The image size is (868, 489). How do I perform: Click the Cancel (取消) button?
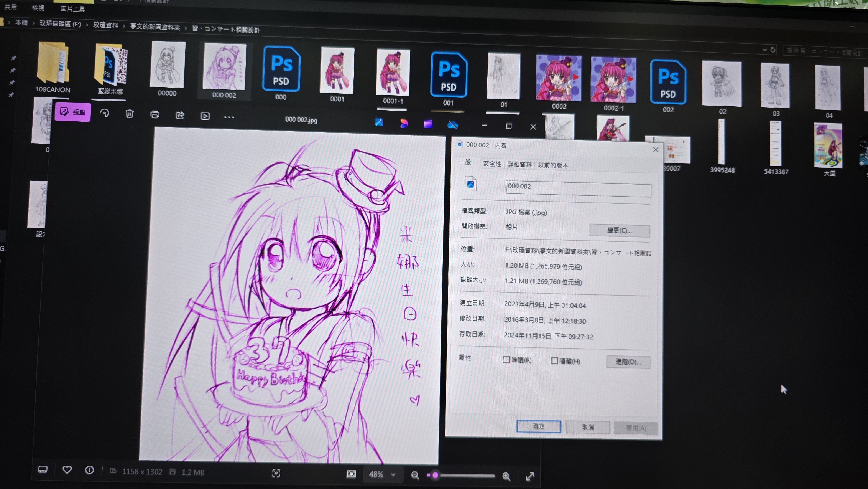(x=588, y=427)
